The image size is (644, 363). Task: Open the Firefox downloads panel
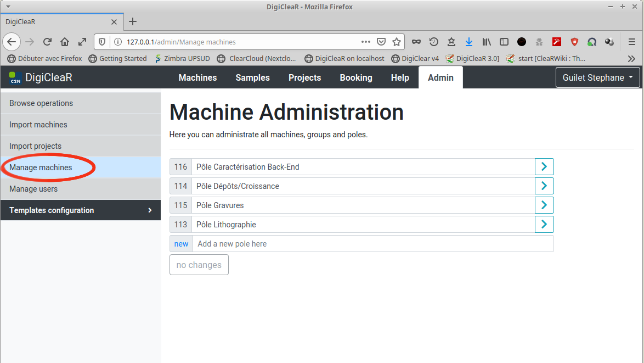pos(469,42)
